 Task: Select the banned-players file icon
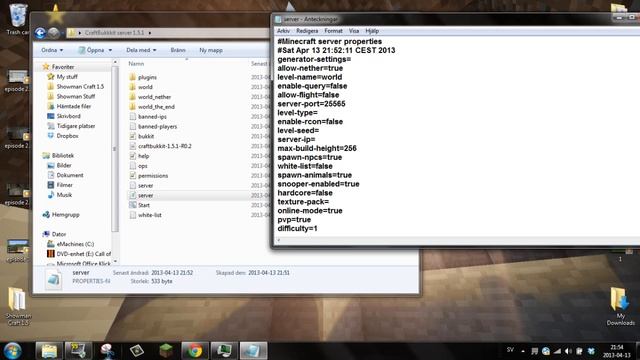(133, 126)
